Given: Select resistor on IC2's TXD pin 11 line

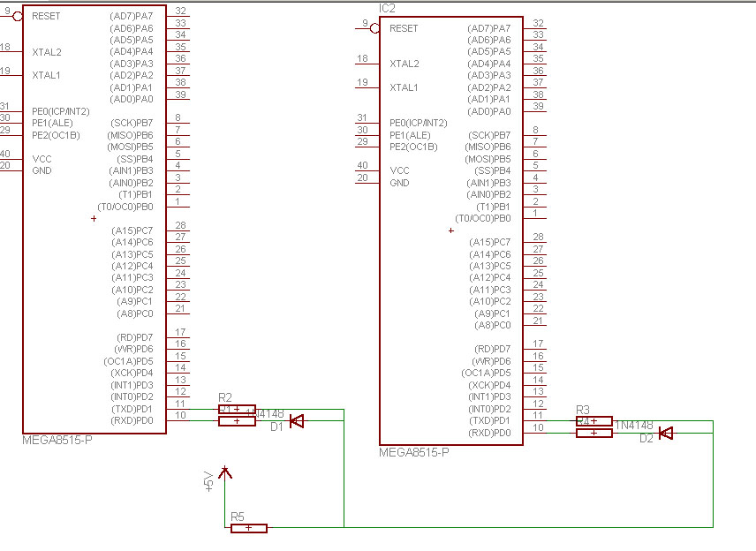Looking at the screenshot, I should (x=594, y=421).
